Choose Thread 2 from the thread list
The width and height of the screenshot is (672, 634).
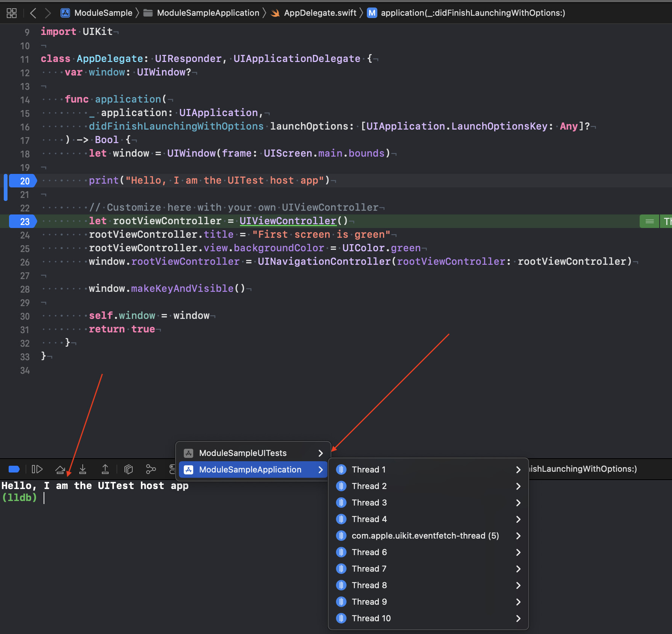pos(428,486)
